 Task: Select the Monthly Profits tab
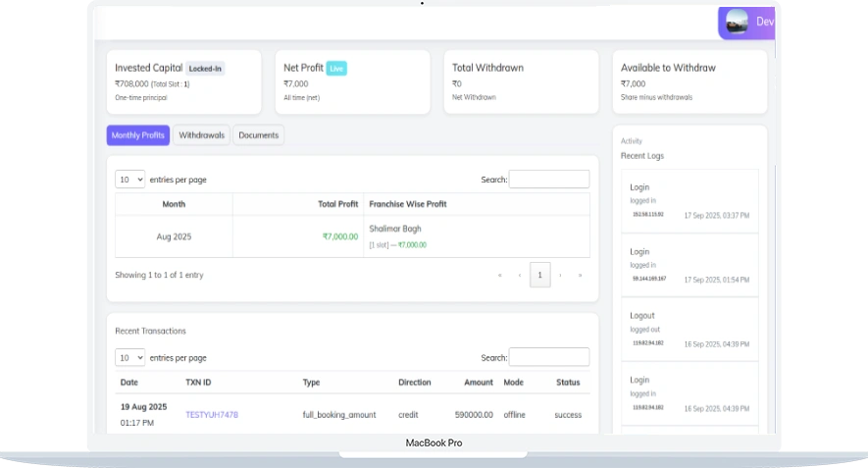point(137,135)
